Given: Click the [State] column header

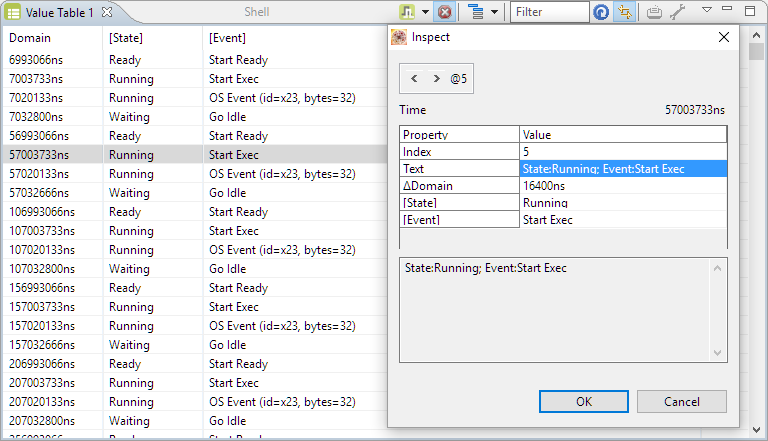Looking at the screenshot, I should tap(125, 38).
